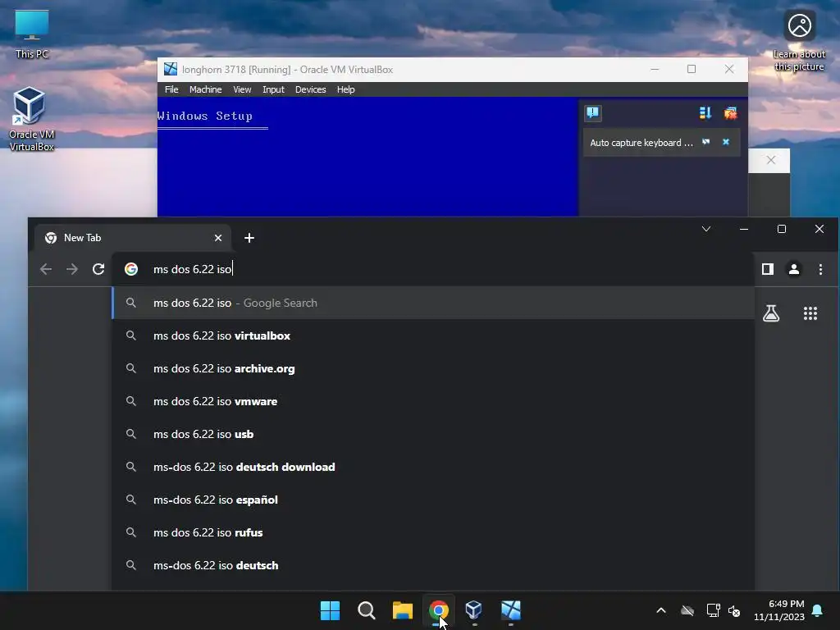The image size is (840, 630).
Task: Open taskbar Search
Action: point(367,610)
